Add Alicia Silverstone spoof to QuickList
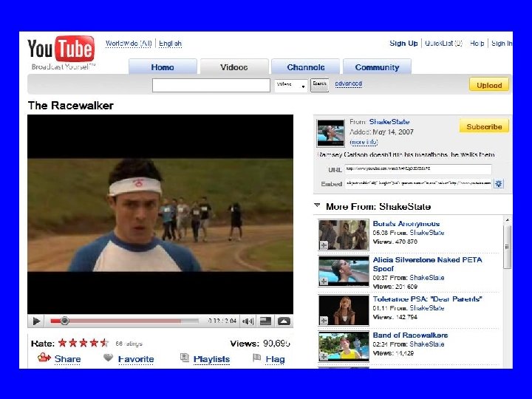 [x=324, y=282]
